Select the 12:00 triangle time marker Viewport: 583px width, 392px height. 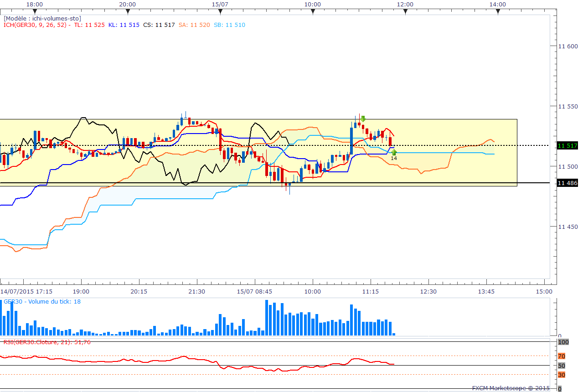click(x=405, y=12)
